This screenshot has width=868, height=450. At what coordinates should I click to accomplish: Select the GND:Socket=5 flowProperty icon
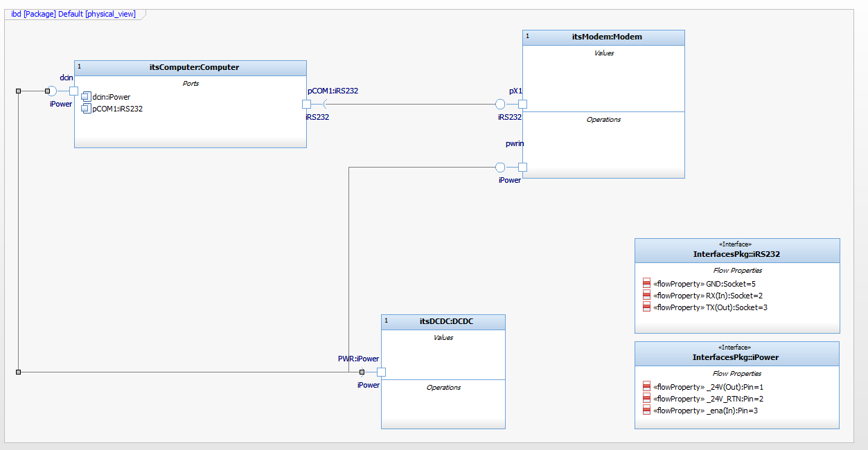646,284
